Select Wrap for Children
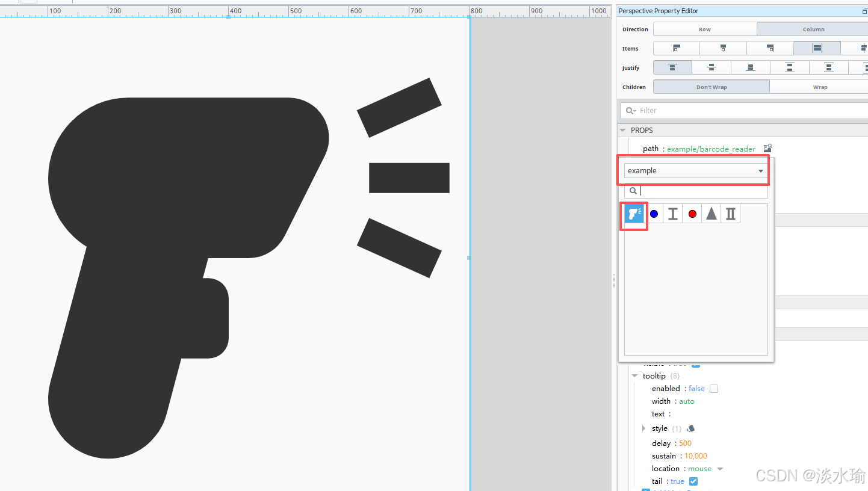The height and width of the screenshot is (491, 868). [819, 87]
